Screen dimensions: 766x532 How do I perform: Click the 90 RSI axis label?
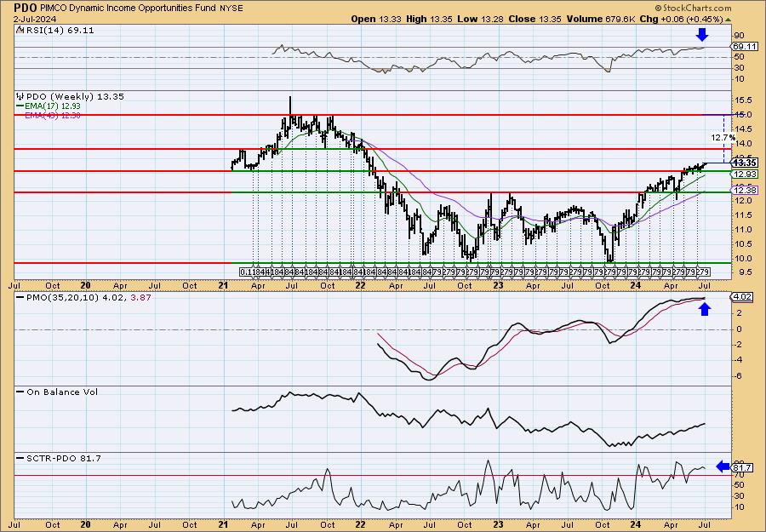click(x=740, y=36)
